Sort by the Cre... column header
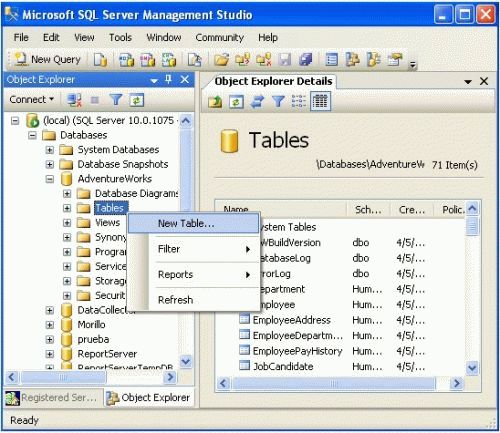This screenshot has width=500, height=433. click(x=412, y=210)
